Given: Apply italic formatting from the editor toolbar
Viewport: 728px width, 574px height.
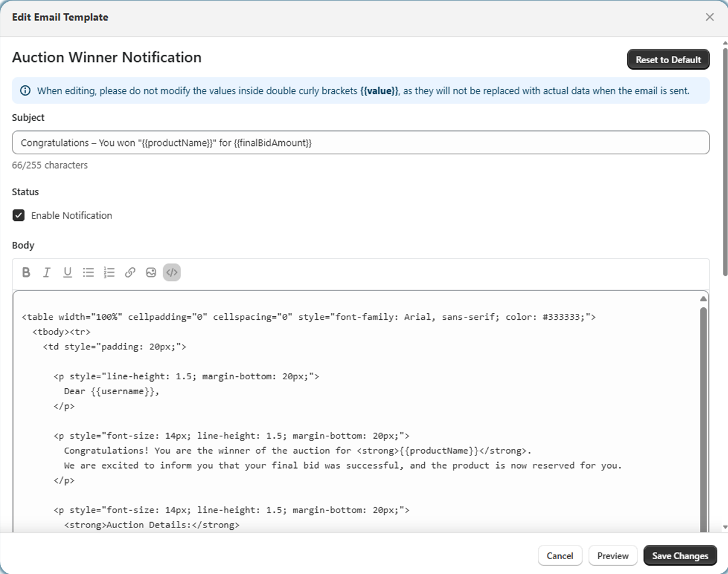Looking at the screenshot, I should tap(46, 272).
